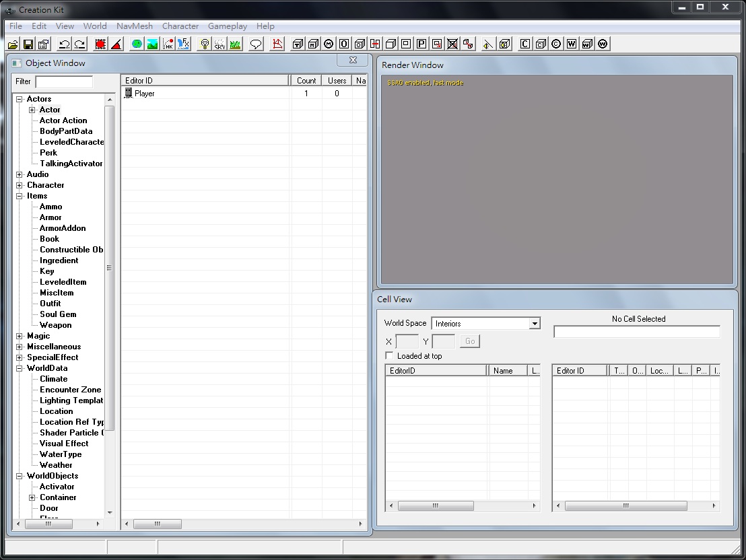Click the undo arrow icon

pos(64,44)
